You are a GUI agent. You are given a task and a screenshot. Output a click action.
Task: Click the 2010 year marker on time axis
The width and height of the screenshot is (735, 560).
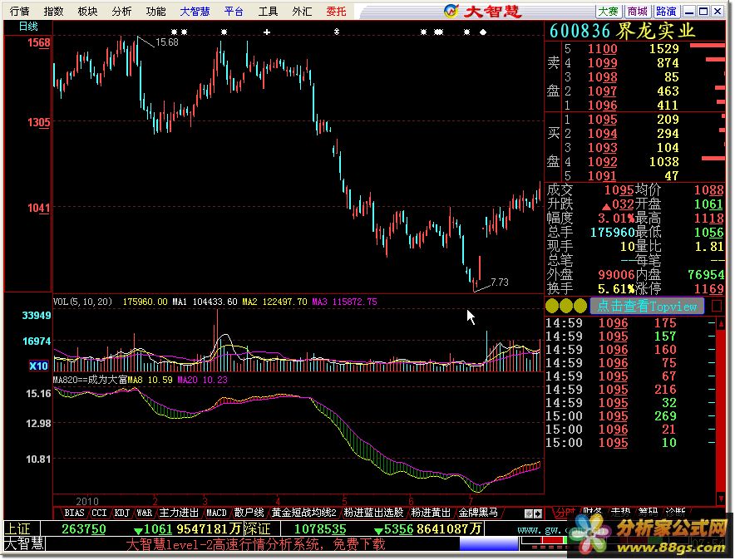click(x=87, y=501)
